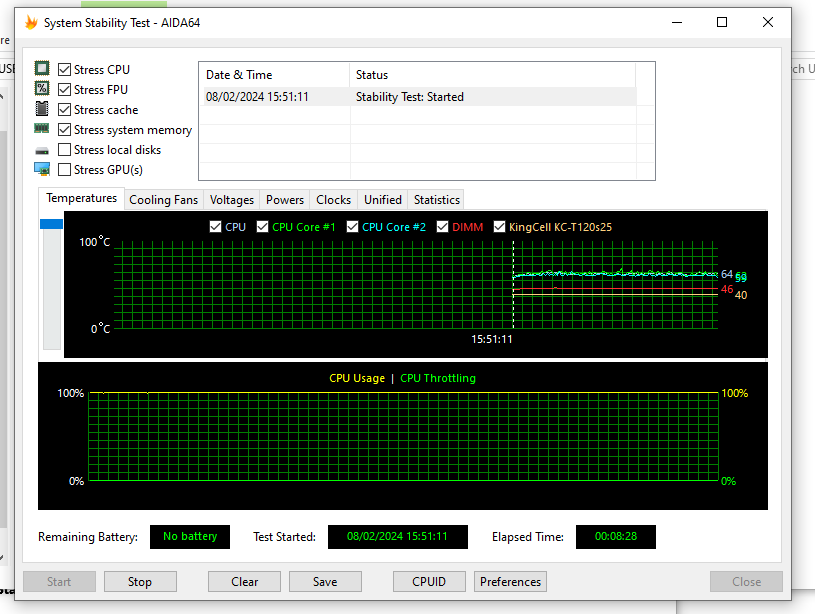Image resolution: width=815 pixels, height=614 pixels.
Task: Click the Clear button
Action: coord(244,582)
